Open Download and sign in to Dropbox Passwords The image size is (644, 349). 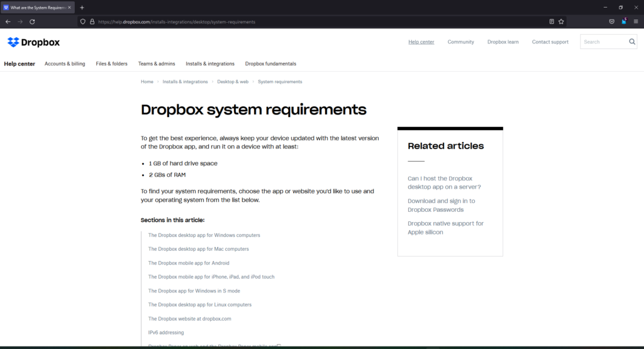pyautogui.click(x=441, y=205)
